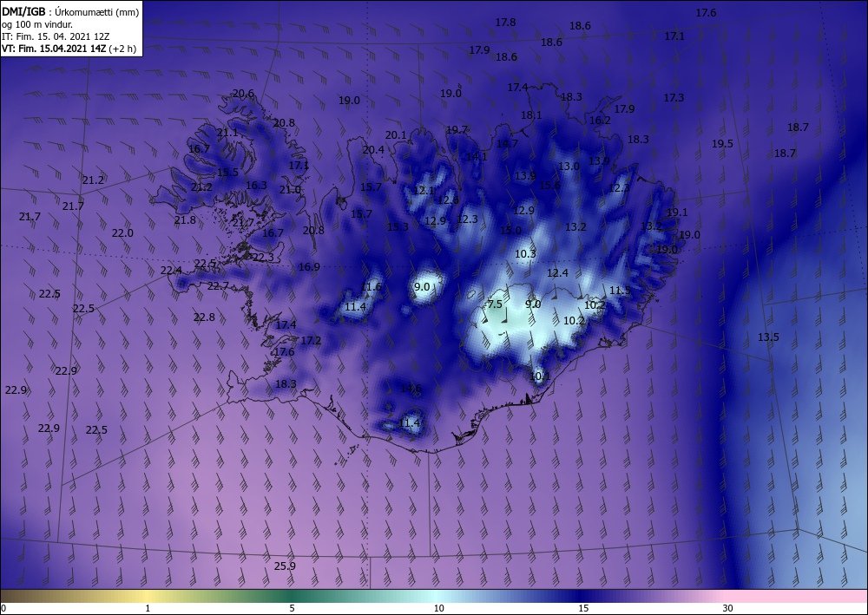Click the 19.1 value on the east coast
The image size is (868, 615).
(x=677, y=213)
